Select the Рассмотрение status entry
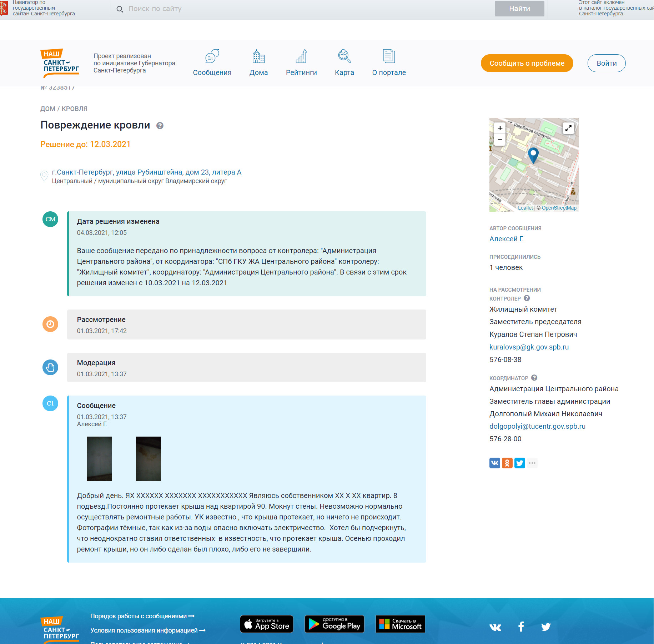Viewport: 654px width, 644px height. coord(247,324)
